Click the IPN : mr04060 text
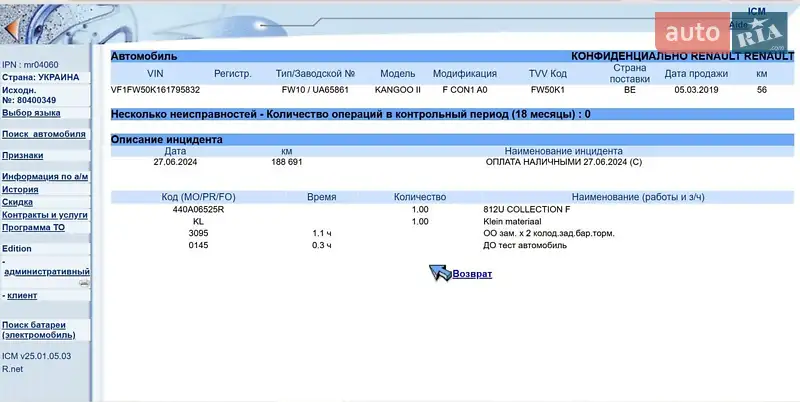The width and height of the screenshot is (800, 402). [x=30, y=65]
